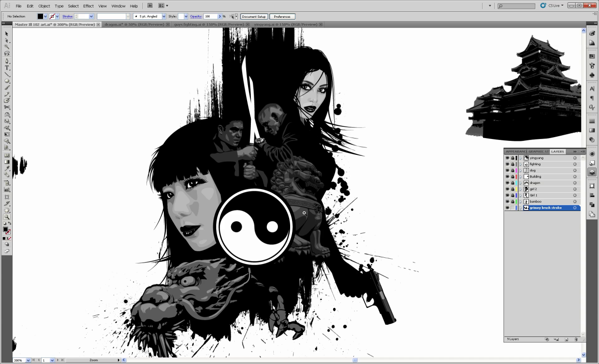Select the Pen tool
This screenshot has width=599, height=364.
(x=7, y=60)
